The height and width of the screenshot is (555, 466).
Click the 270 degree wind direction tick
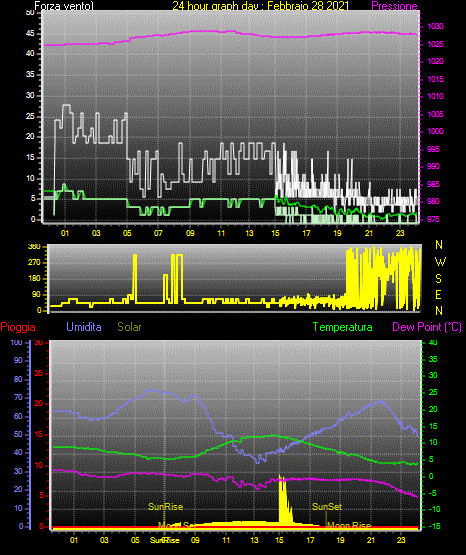(x=35, y=263)
